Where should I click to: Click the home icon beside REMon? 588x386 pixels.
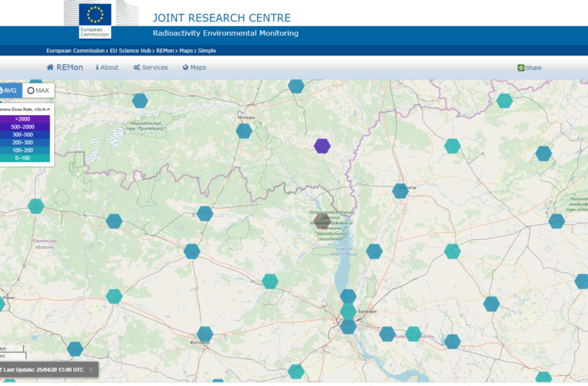(x=50, y=68)
